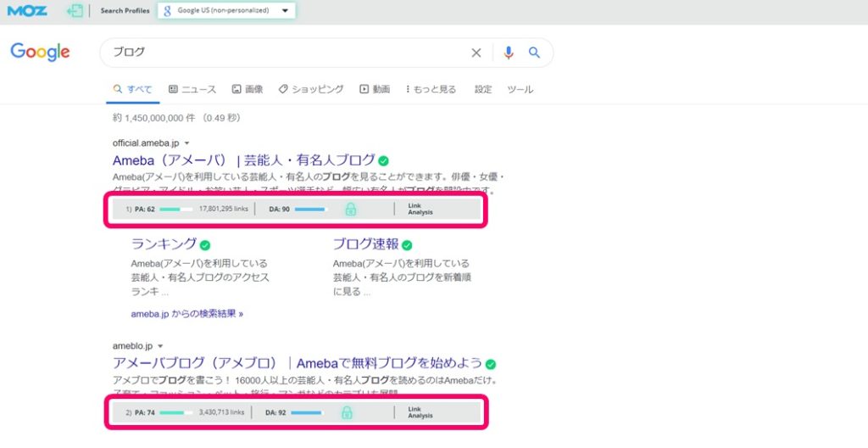This screenshot has height=448, width=868.
Task: Click PA: 74 bar in second MozBar
Action: (x=176, y=412)
